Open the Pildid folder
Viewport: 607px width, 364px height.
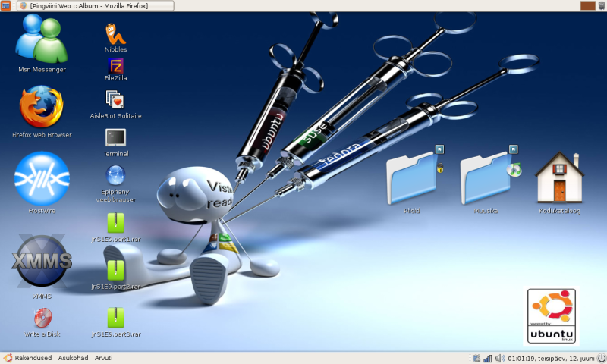pyautogui.click(x=414, y=177)
